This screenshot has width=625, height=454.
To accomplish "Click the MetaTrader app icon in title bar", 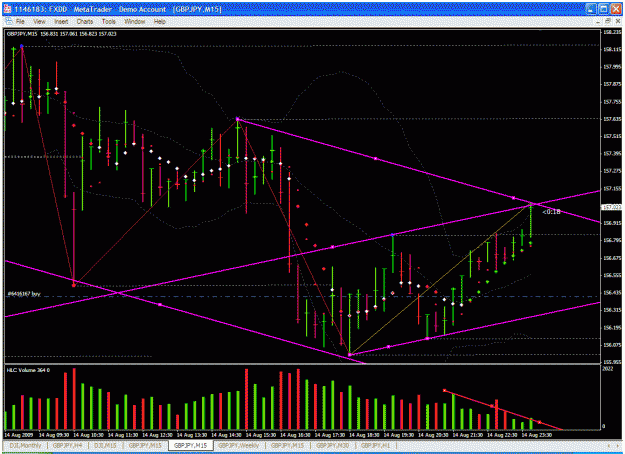I will [8, 9].
